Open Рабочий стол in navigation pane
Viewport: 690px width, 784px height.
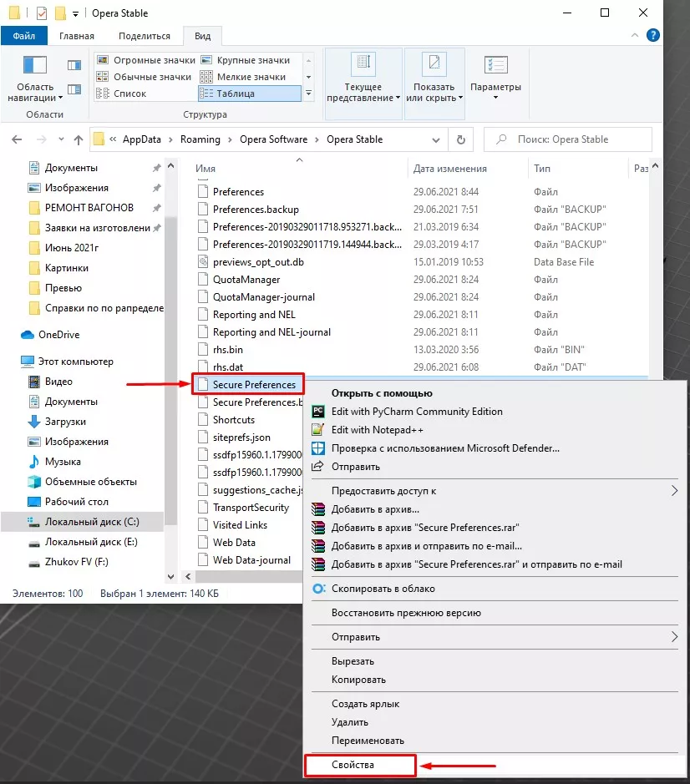click(77, 502)
